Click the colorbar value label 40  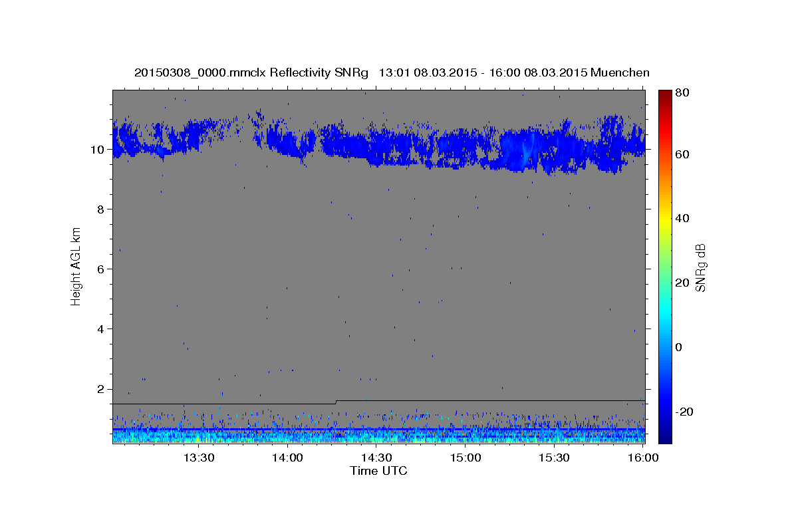pyautogui.click(x=682, y=218)
